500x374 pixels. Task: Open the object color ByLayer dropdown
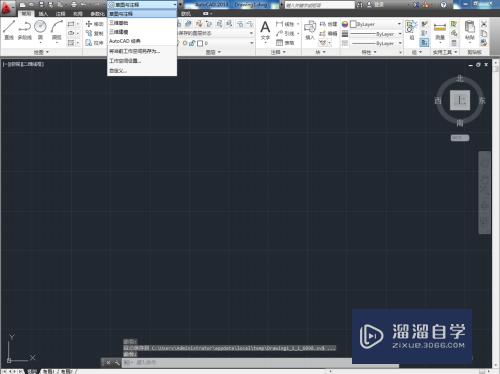point(376,24)
